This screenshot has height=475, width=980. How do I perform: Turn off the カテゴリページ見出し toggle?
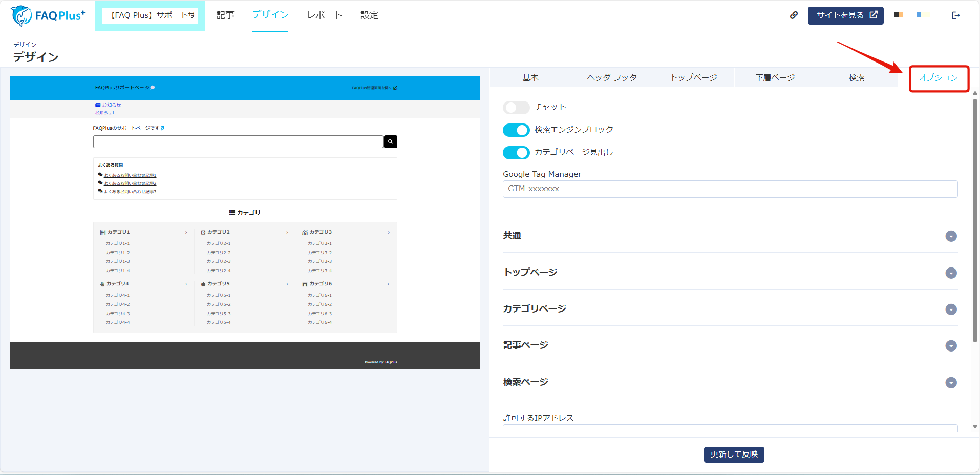coord(516,153)
